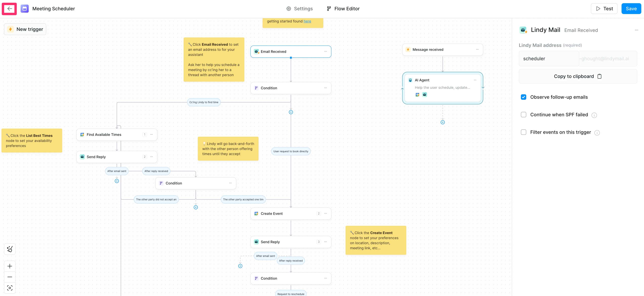
Task: Click info icon next to Filter events
Action: tap(597, 133)
